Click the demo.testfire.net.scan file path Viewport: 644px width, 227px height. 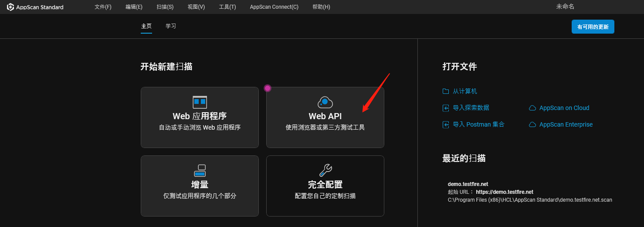(x=530, y=200)
